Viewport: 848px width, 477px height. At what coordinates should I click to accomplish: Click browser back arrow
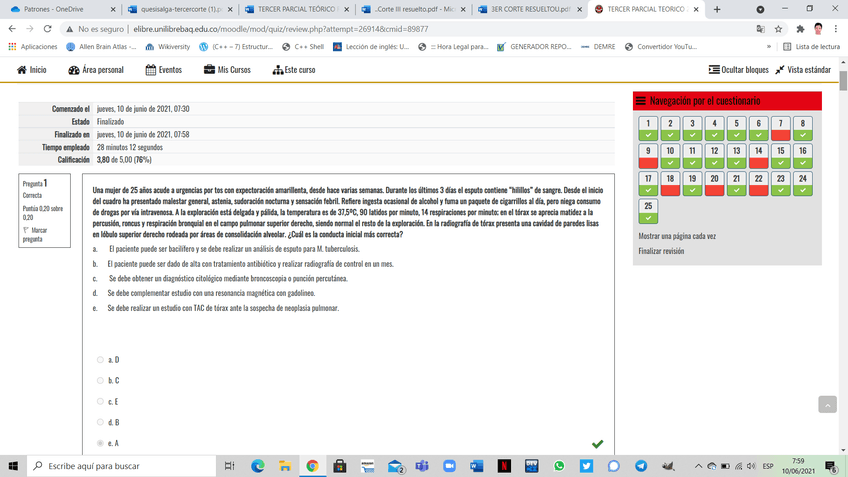[12, 29]
